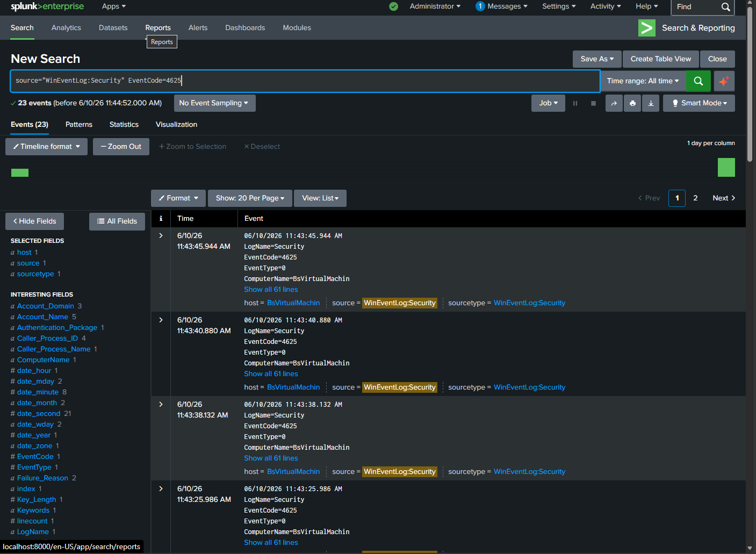Click Show all 61 lines in first event
Image resolution: width=756 pixels, height=554 pixels.
pos(271,290)
